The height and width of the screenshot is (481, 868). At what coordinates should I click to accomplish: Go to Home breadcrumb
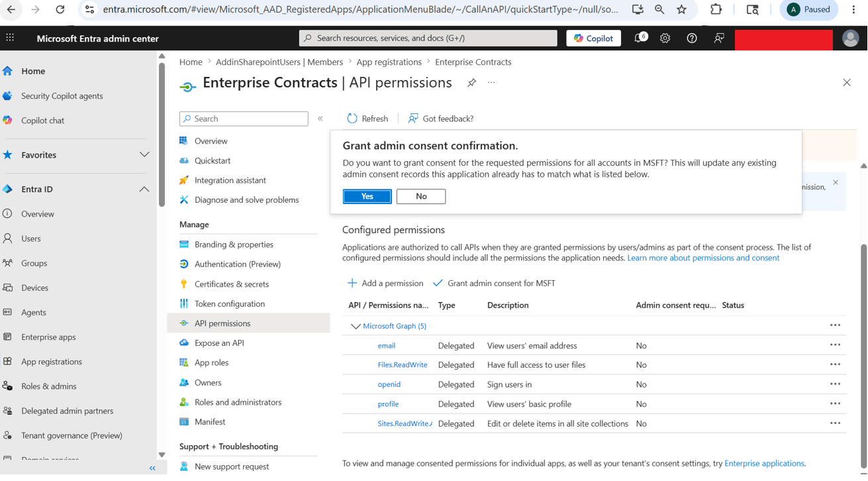(x=191, y=62)
